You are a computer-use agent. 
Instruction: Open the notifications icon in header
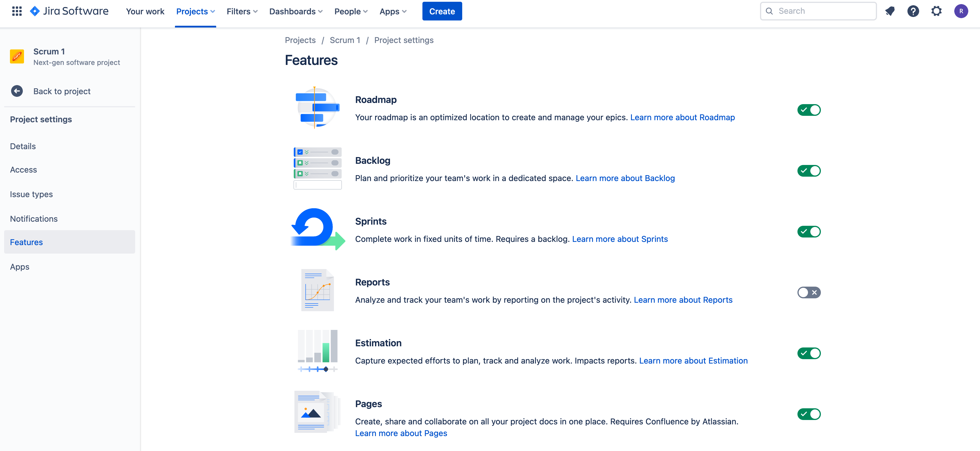click(890, 11)
